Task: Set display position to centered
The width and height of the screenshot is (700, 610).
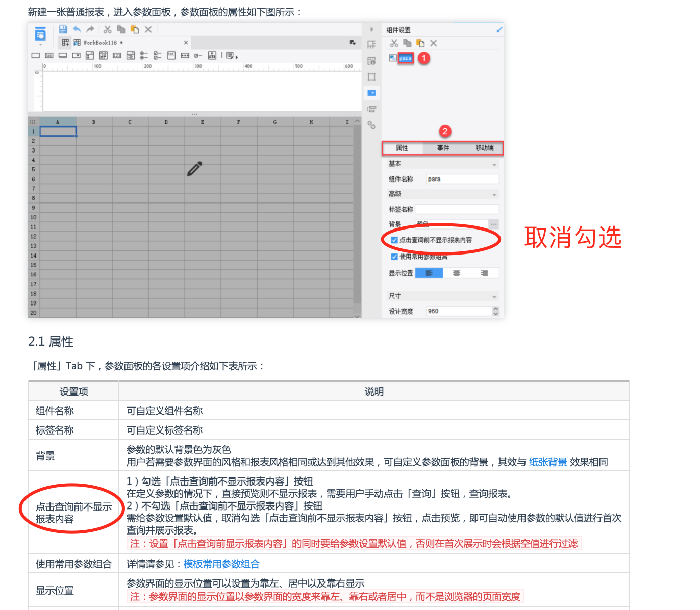Action: pyautogui.click(x=457, y=273)
